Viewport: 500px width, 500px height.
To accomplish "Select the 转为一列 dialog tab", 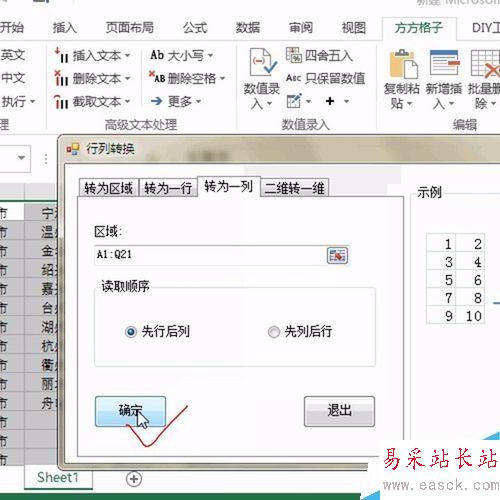I will pos(229,187).
